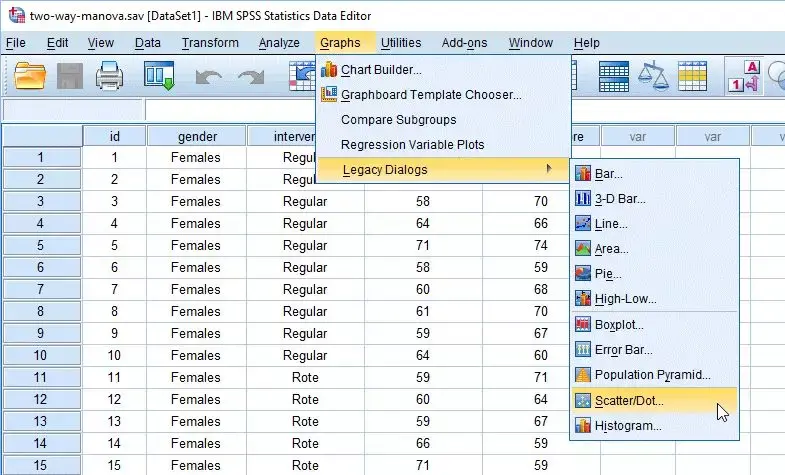Image resolution: width=785 pixels, height=475 pixels.
Task: Click the Histogram icon in submenu
Action: (583, 425)
